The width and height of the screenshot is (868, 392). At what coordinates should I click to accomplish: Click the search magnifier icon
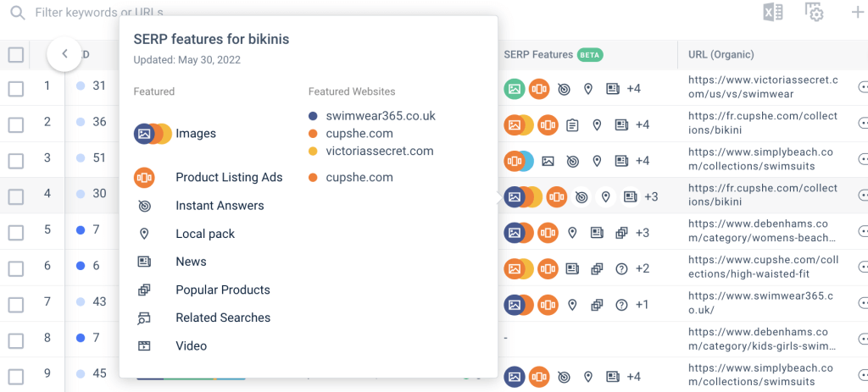pos(18,12)
